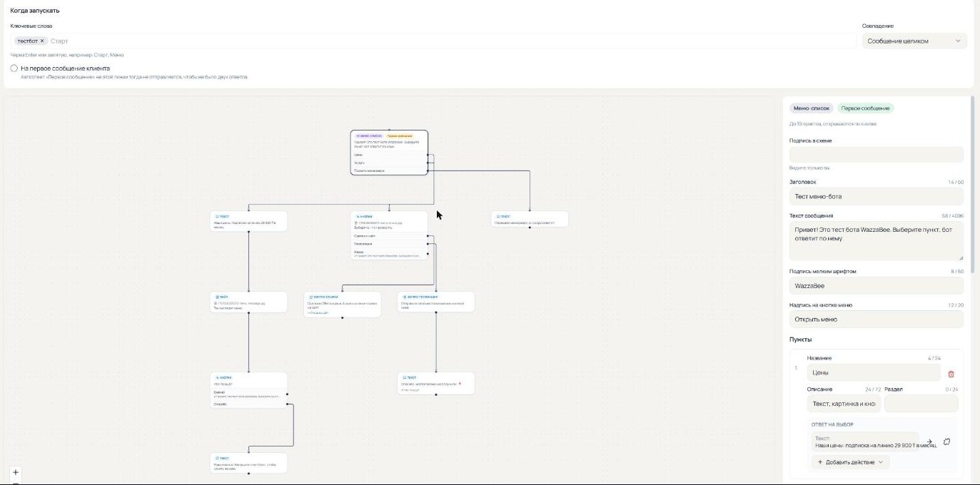Image resolution: width=980 pixels, height=485 pixels.
Task: Edit the Заголовок field Тест меню-бота
Action: (877, 196)
